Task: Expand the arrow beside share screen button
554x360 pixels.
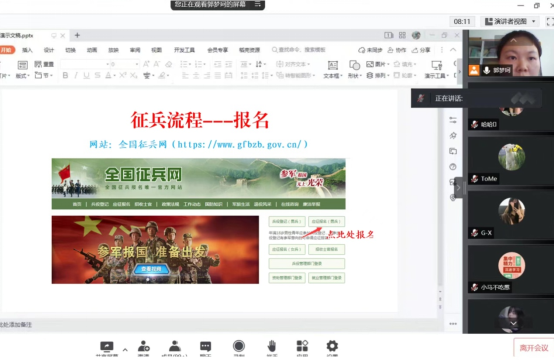Action: click(125, 350)
